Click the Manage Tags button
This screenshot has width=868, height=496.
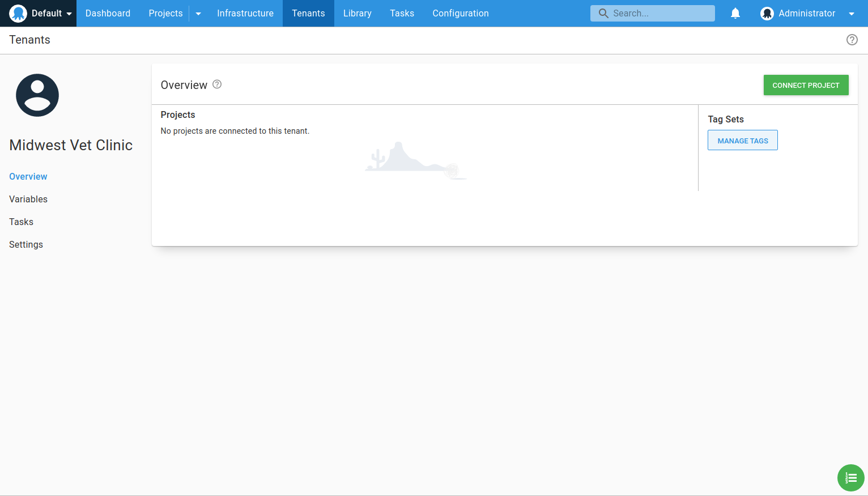coord(743,140)
